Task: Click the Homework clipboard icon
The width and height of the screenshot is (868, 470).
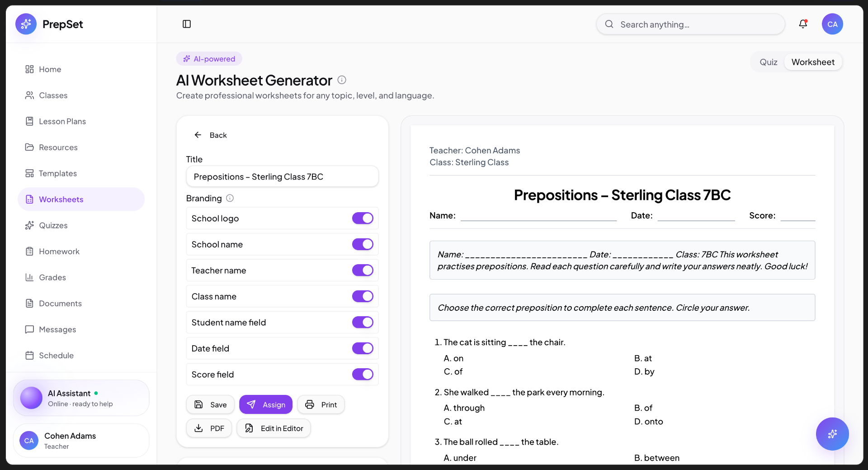Action: (29, 252)
